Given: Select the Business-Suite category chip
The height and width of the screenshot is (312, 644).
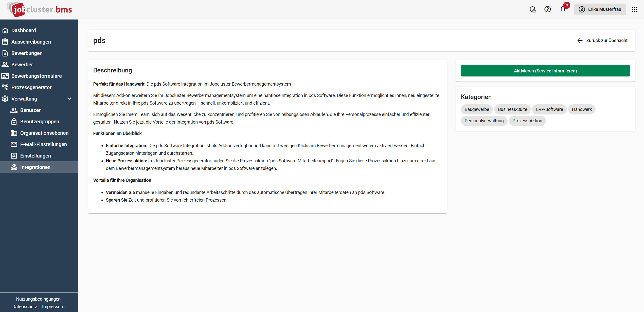Looking at the screenshot, I should [512, 109].
